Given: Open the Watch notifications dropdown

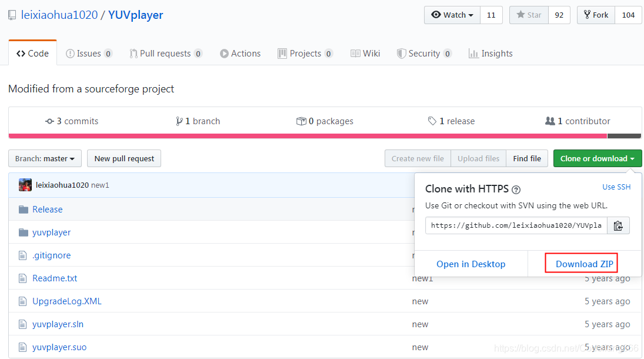Looking at the screenshot, I should point(452,15).
